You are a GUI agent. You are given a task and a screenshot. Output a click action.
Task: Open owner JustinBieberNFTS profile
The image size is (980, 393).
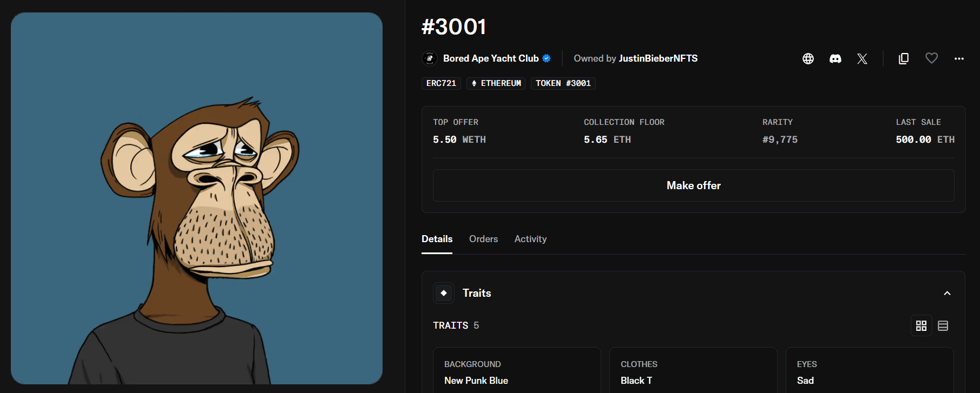[x=658, y=58]
